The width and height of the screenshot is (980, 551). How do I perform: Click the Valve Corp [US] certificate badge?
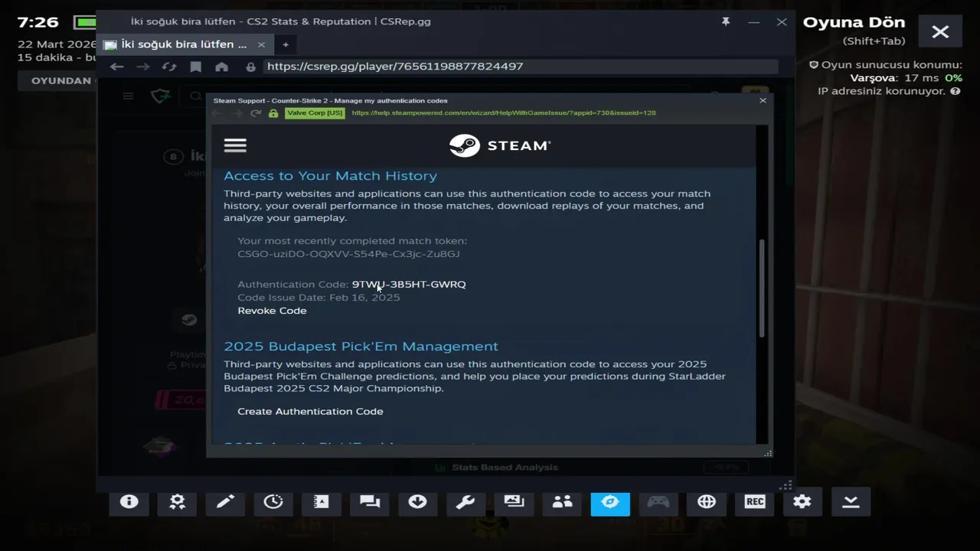click(315, 113)
